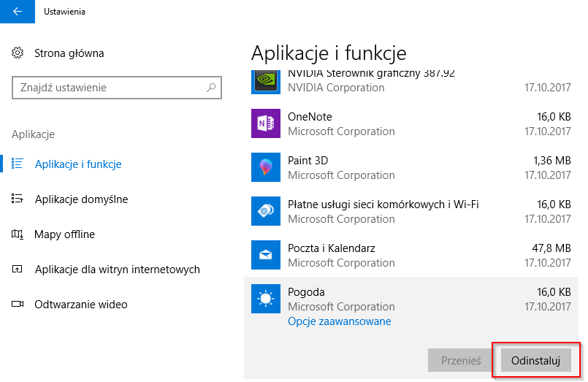Click the Aplikacje domyślne icon
The image size is (588, 382).
18,199
